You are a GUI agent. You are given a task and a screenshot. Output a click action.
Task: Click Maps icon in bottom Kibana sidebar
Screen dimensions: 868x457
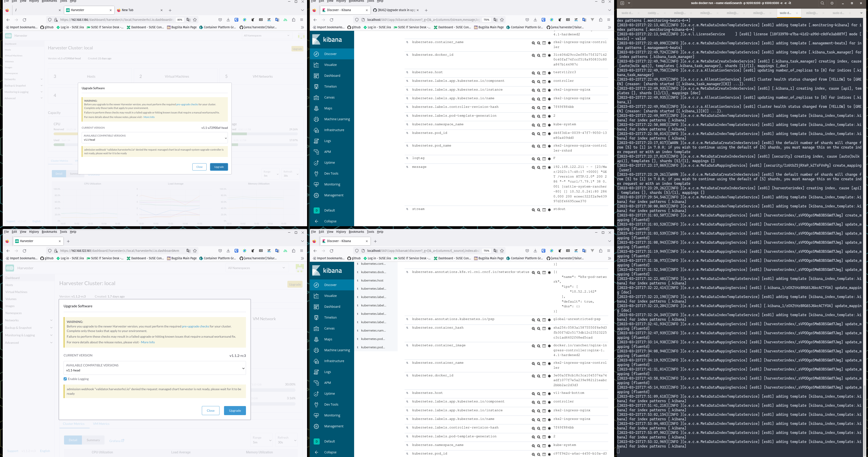point(316,339)
